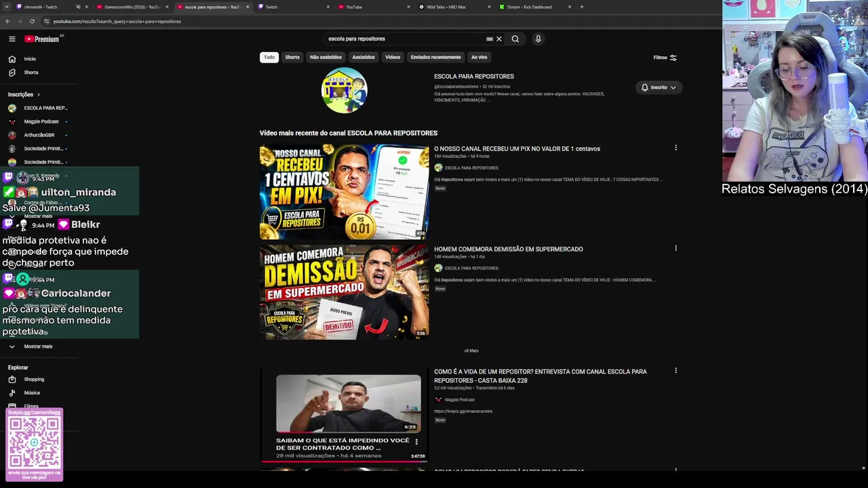Select the Vídeos filter chip
868x488 pixels.
pos(393,58)
